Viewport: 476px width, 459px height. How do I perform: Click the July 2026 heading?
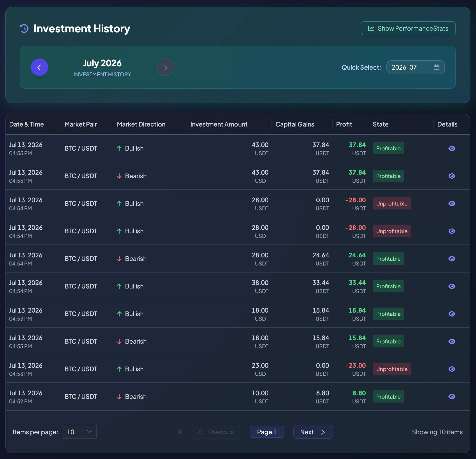pos(102,63)
